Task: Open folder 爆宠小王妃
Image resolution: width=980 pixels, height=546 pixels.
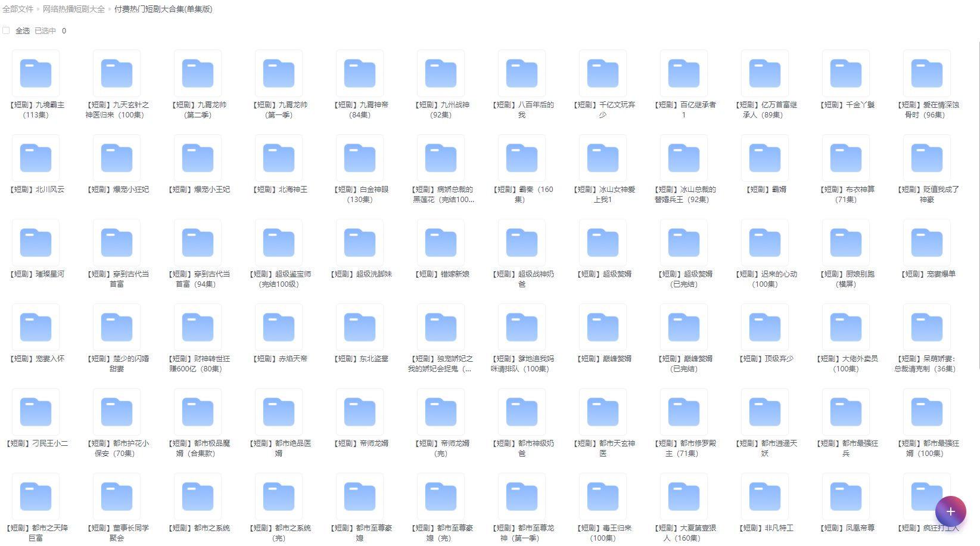Action: tap(198, 158)
